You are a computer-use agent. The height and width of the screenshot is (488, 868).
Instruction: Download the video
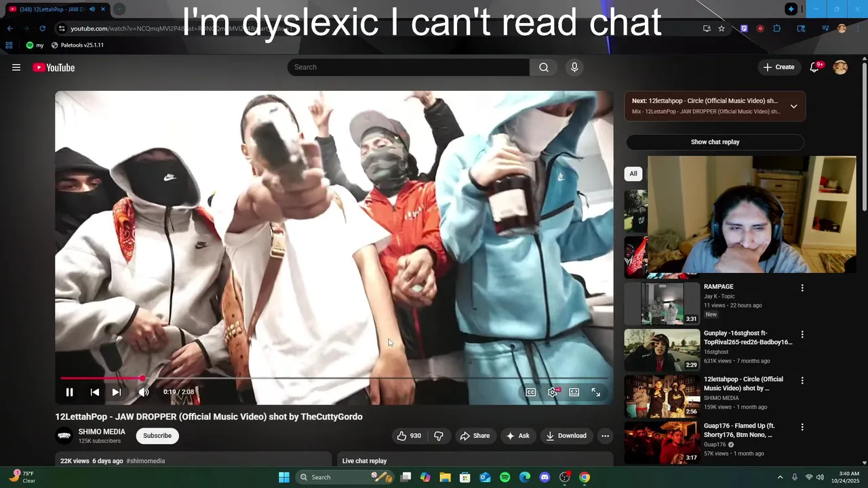coord(566,436)
